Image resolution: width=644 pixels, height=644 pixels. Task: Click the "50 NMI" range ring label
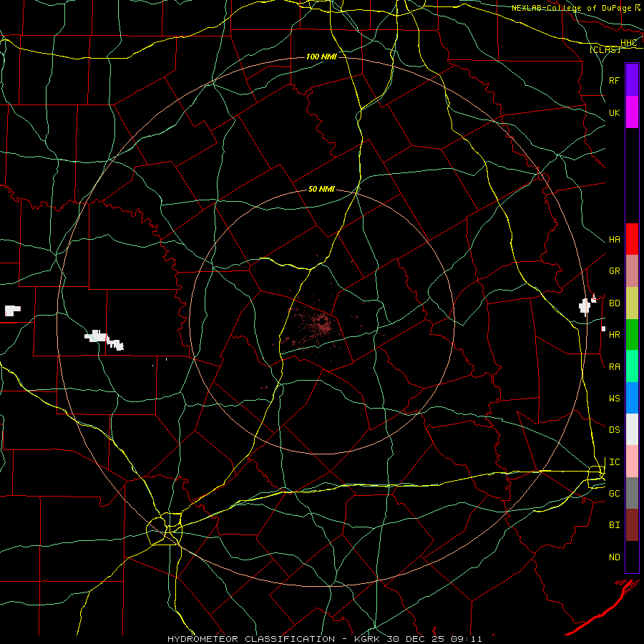321,190
